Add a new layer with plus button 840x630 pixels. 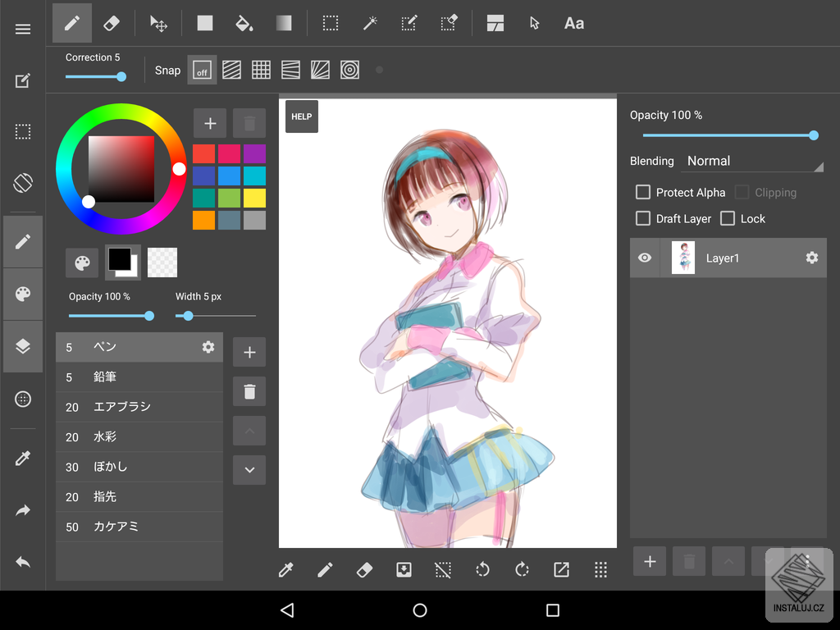(x=650, y=561)
